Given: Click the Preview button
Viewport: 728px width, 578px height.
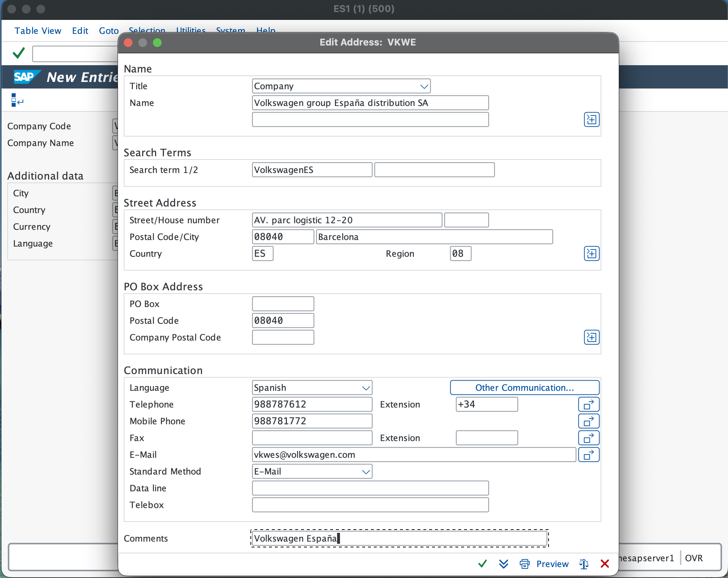Looking at the screenshot, I should [552, 564].
